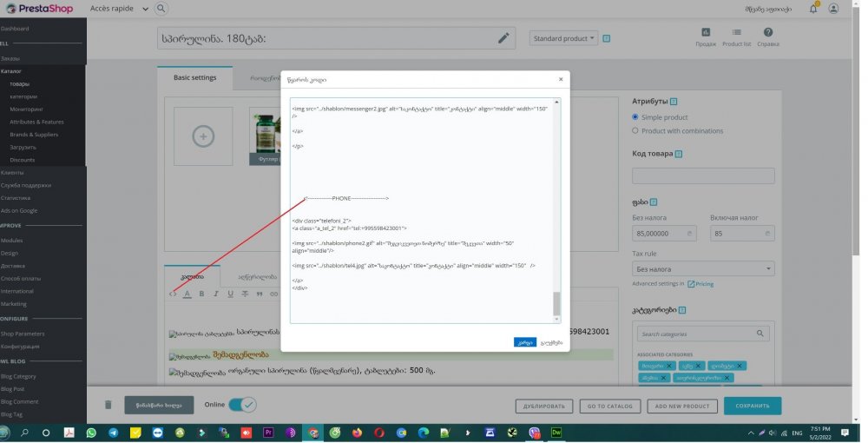
Task: Click the product image thumbnail
Action: pyautogui.click(x=265, y=136)
